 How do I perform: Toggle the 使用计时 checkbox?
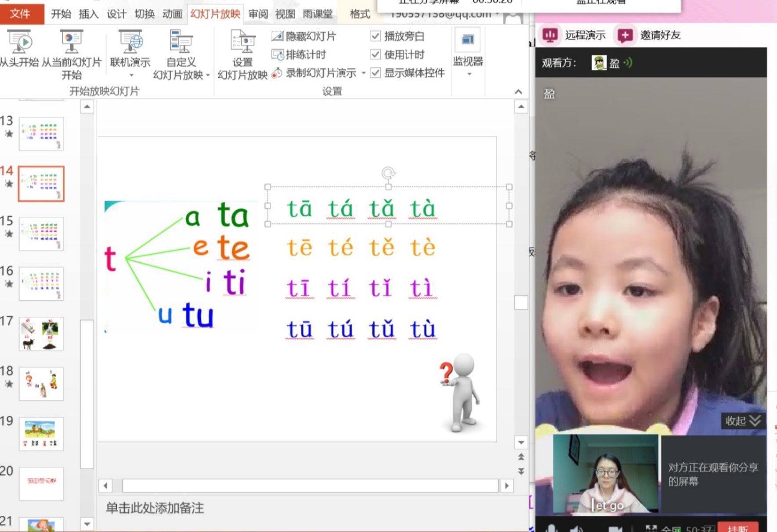[375, 55]
